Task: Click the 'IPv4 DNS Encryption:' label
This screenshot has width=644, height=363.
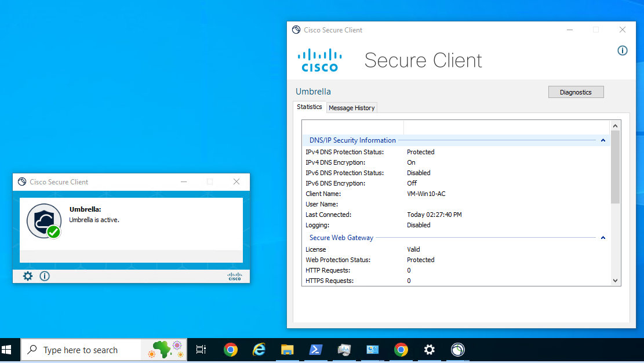Action: click(335, 162)
